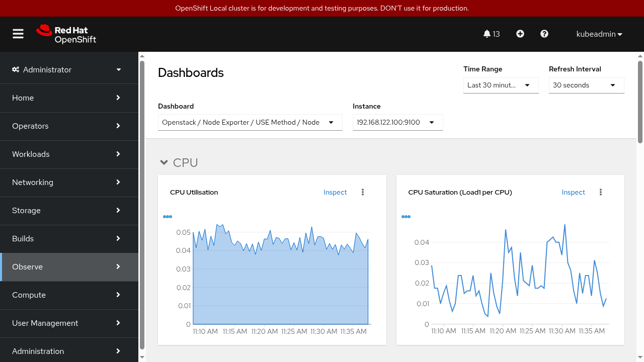
Task: Show CPU Utilisation legend dots
Action: [x=168, y=217]
